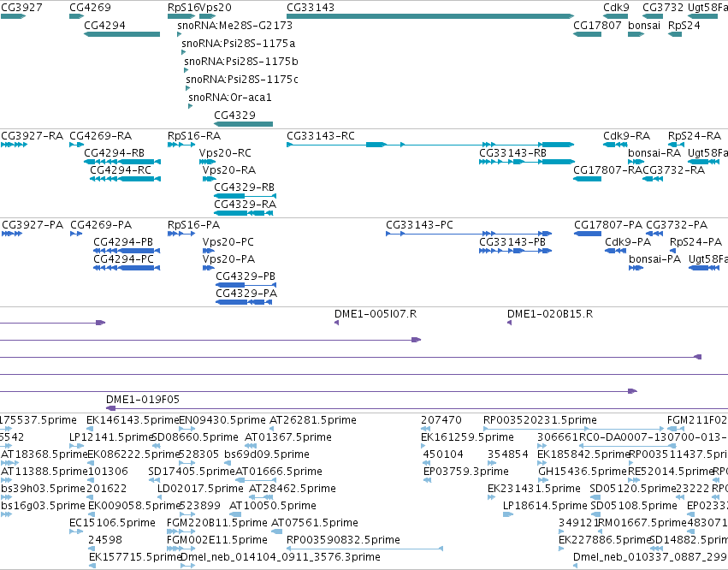This screenshot has width=728, height=570.
Task: Click the DME1-005I07.R clone label
Action: [376, 314]
